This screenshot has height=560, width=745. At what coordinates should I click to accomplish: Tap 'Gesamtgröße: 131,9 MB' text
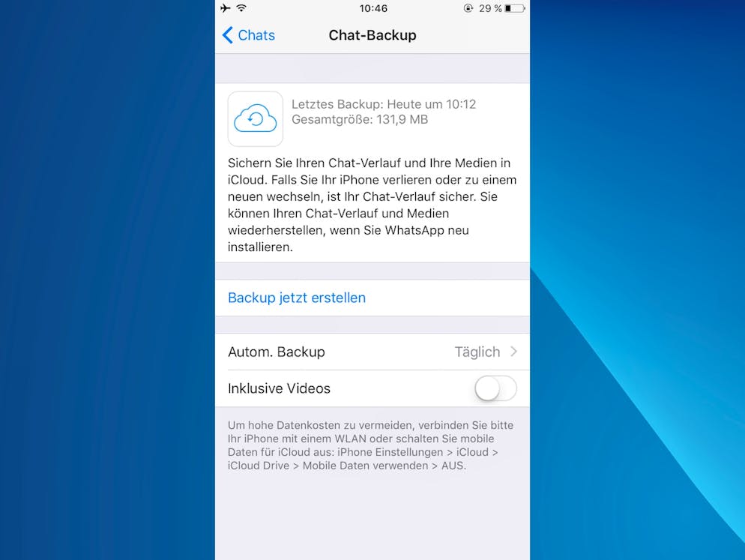point(360,119)
